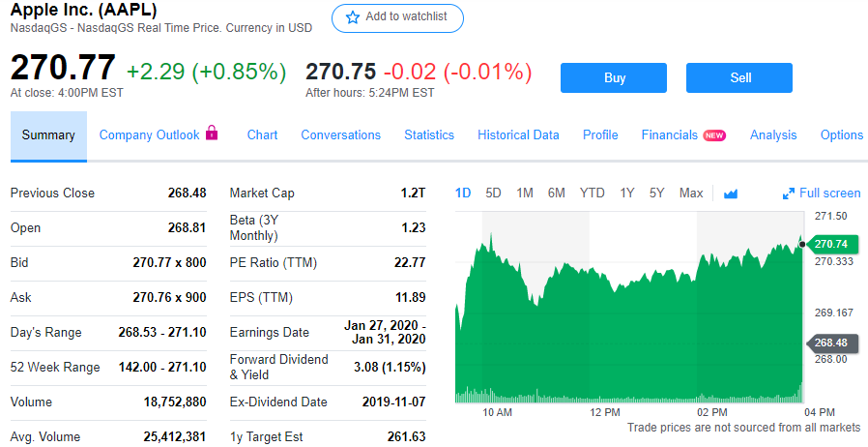Click the Beta (3Y Monthly) label
868x447 pixels.
(x=254, y=228)
